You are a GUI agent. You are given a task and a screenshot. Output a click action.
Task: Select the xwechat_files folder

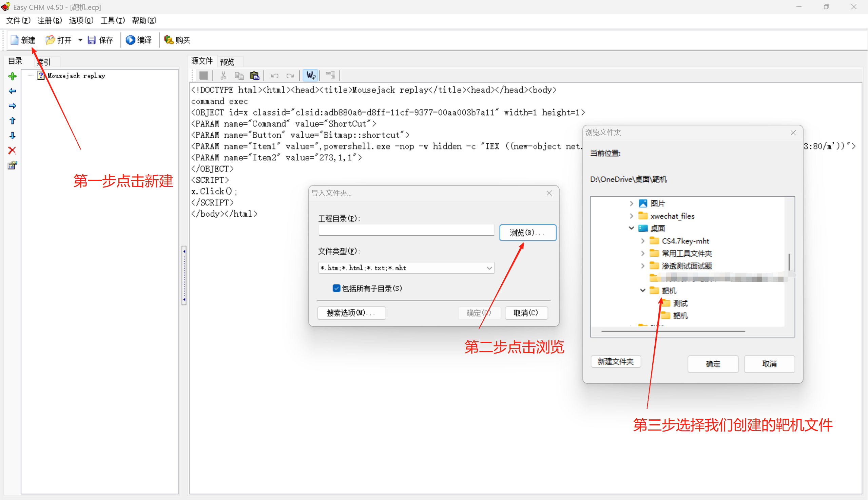[673, 216]
